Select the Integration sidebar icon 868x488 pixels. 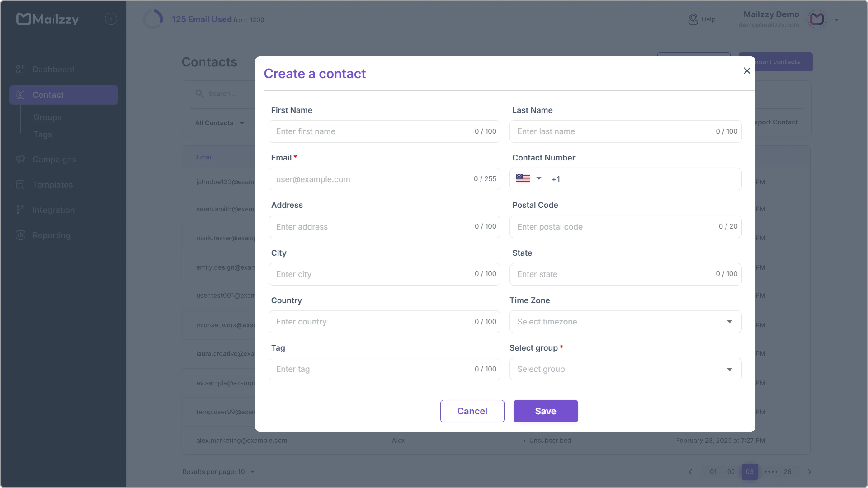(20, 209)
